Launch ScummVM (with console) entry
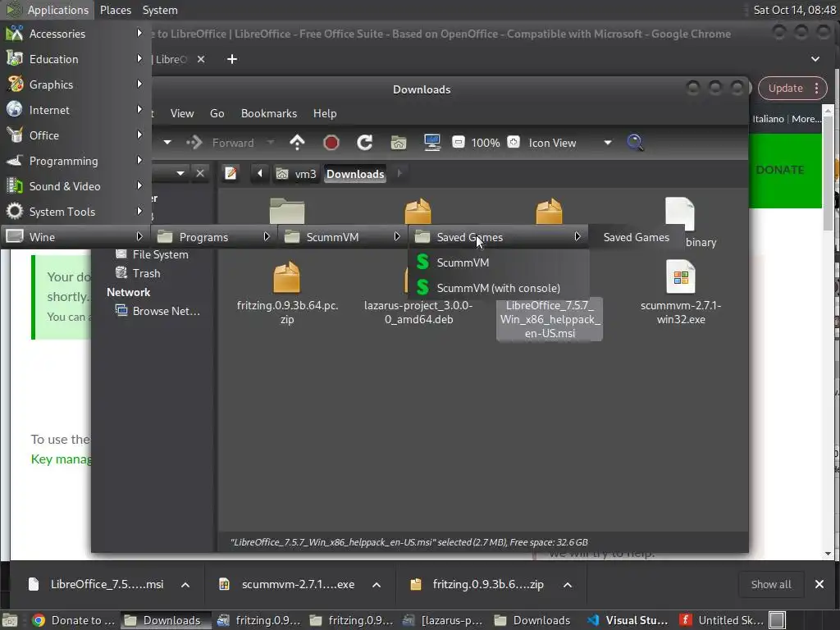 498,288
